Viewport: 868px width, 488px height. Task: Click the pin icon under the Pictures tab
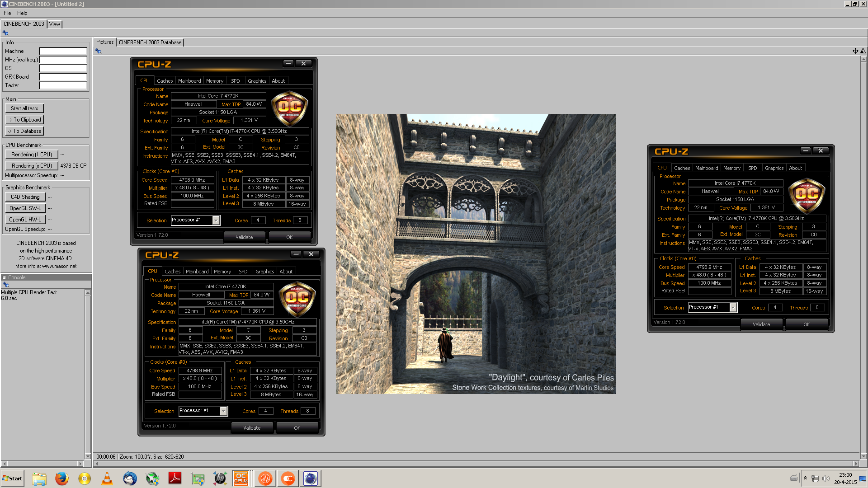tap(98, 51)
